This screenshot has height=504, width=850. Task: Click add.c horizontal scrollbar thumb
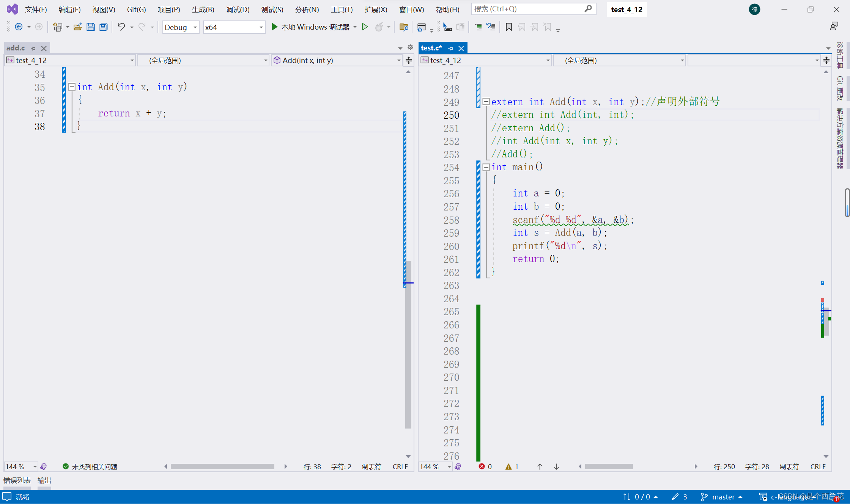click(222, 466)
